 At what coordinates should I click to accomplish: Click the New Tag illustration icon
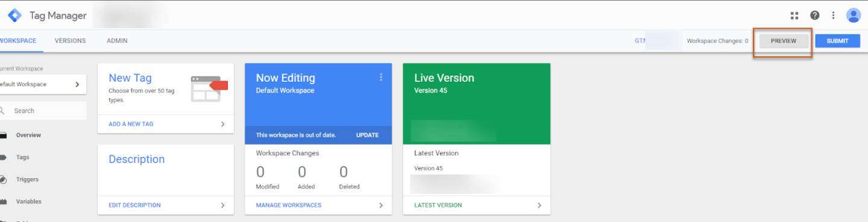click(209, 89)
